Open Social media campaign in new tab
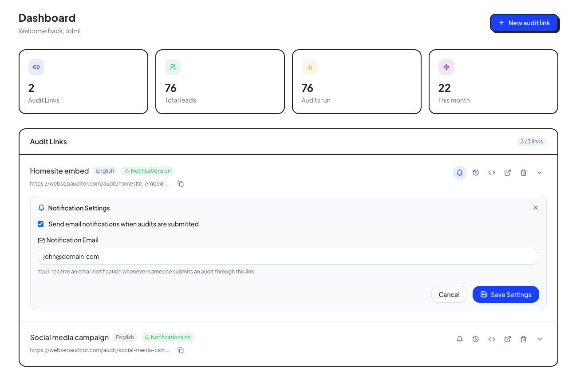 coord(508,339)
